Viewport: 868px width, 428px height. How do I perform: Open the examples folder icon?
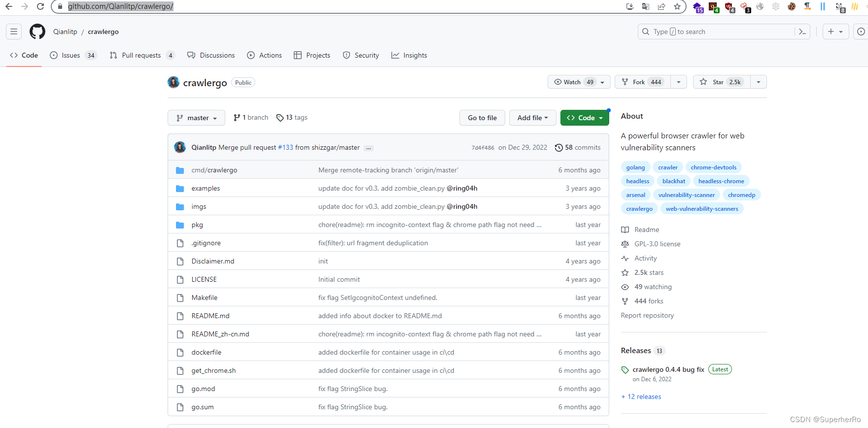(x=180, y=189)
